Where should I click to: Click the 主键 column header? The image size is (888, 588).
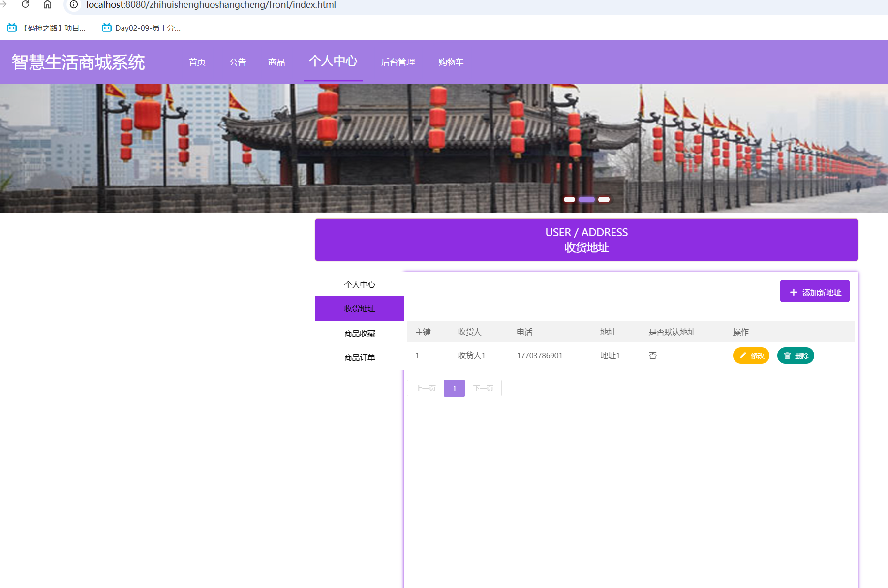coord(423,332)
